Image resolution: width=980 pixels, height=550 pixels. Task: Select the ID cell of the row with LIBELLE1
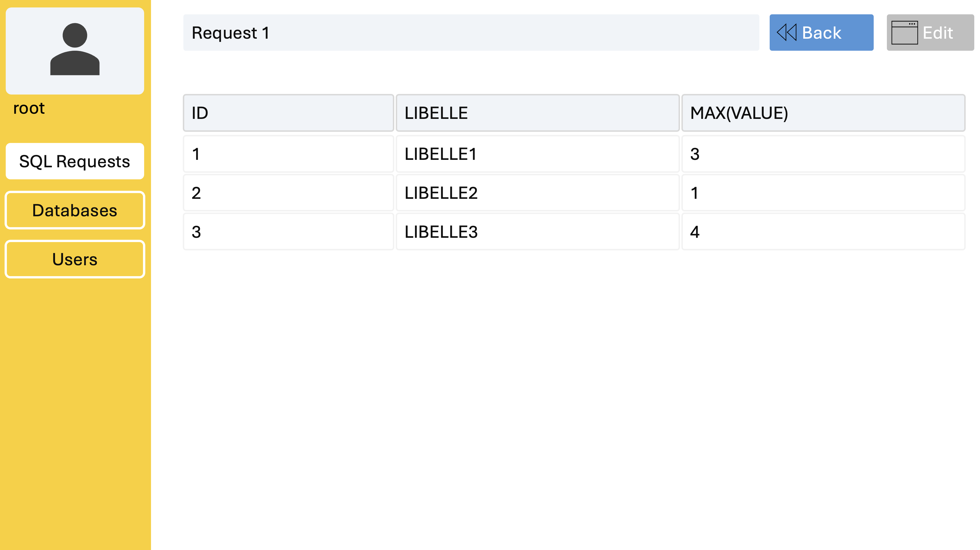[288, 154]
